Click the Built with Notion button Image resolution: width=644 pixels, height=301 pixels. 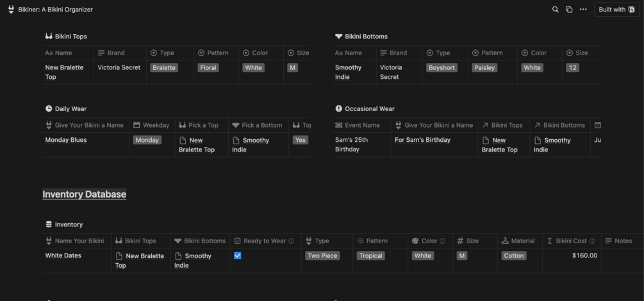tap(616, 10)
